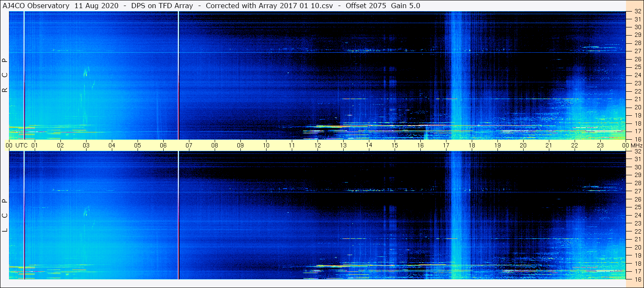Select the '14' hour tick label
This screenshot has width=644, height=288.
click(369, 145)
